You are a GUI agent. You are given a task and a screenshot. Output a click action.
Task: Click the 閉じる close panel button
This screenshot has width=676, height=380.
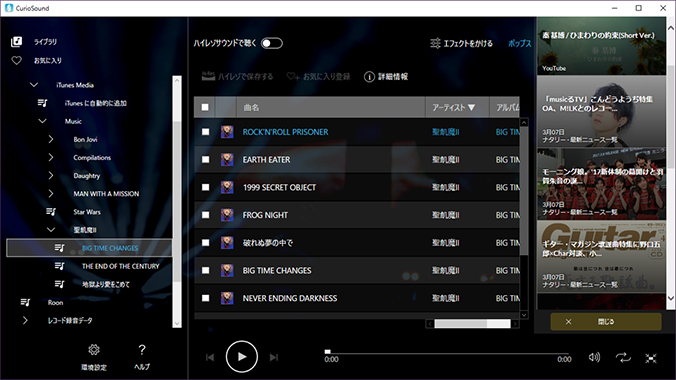(x=606, y=322)
